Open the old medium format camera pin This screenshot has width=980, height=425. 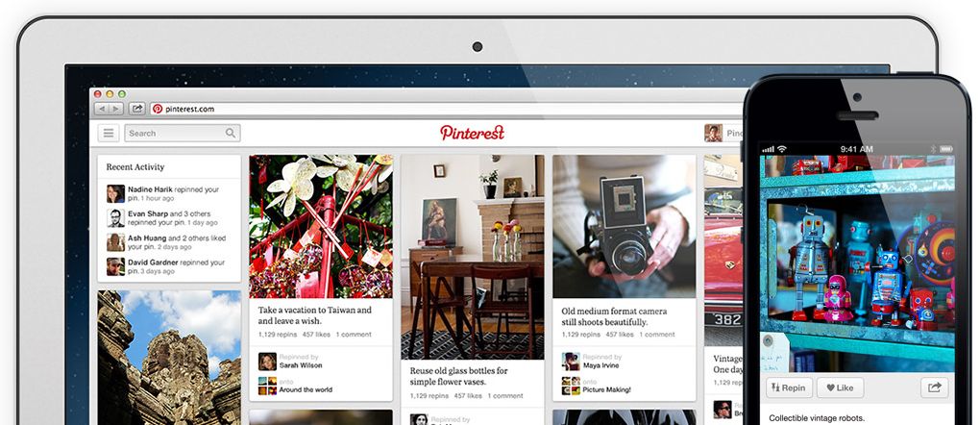coord(624,227)
